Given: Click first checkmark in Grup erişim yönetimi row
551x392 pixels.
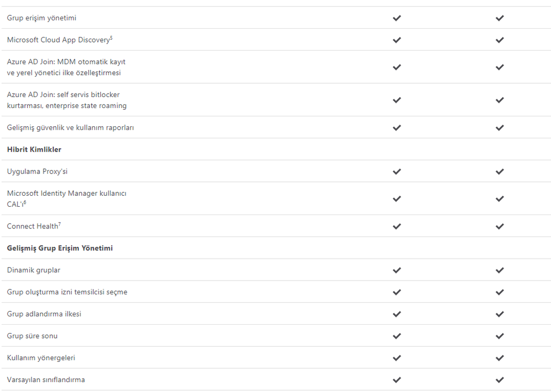Looking at the screenshot, I should tap(397, 18).
